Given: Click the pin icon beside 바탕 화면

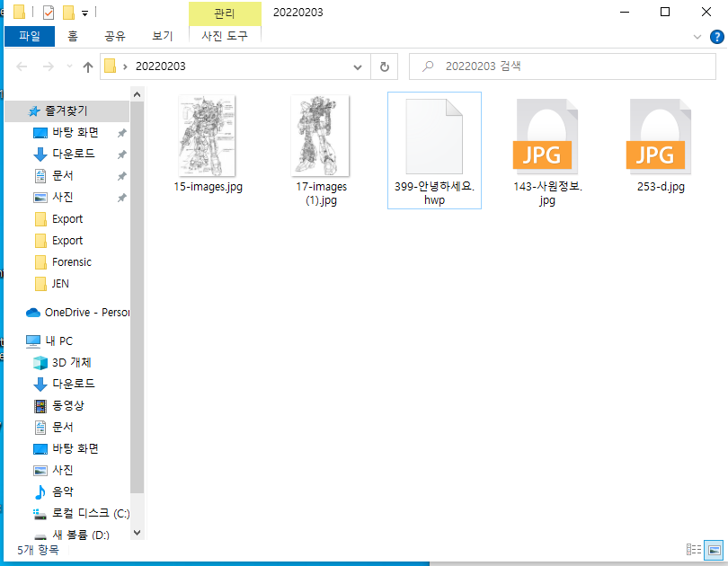Looking at the screenshot, I should [x=121, y=133].
